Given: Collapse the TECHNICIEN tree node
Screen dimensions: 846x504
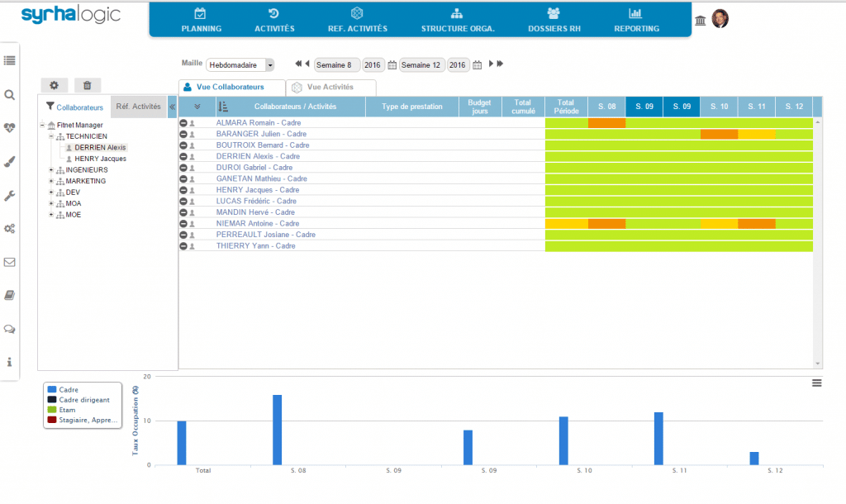Looking at the screenshot, I should tap(51, 136).
